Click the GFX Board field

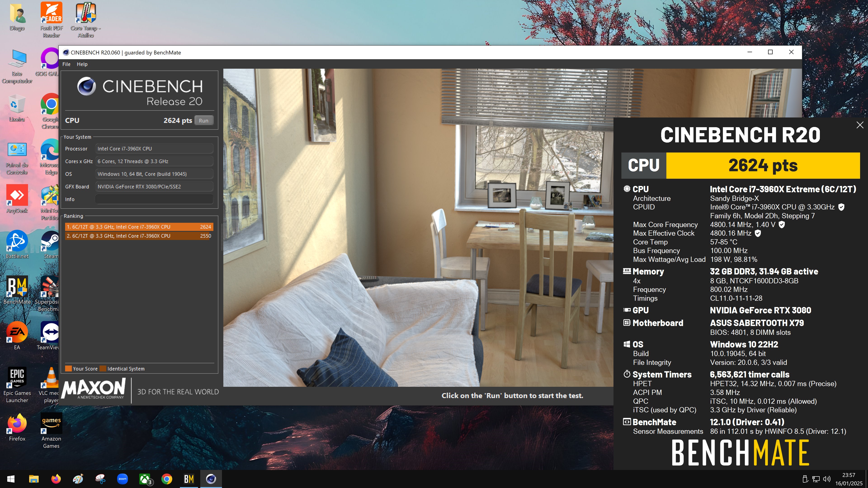click(x=154, y=187)
